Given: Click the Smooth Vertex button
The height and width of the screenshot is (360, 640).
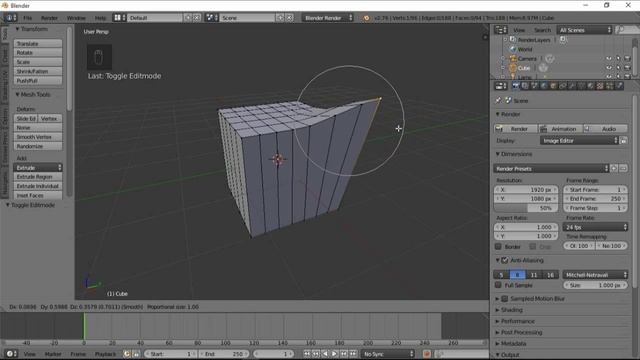Looking at the screenshot, I should pos(38,137).
